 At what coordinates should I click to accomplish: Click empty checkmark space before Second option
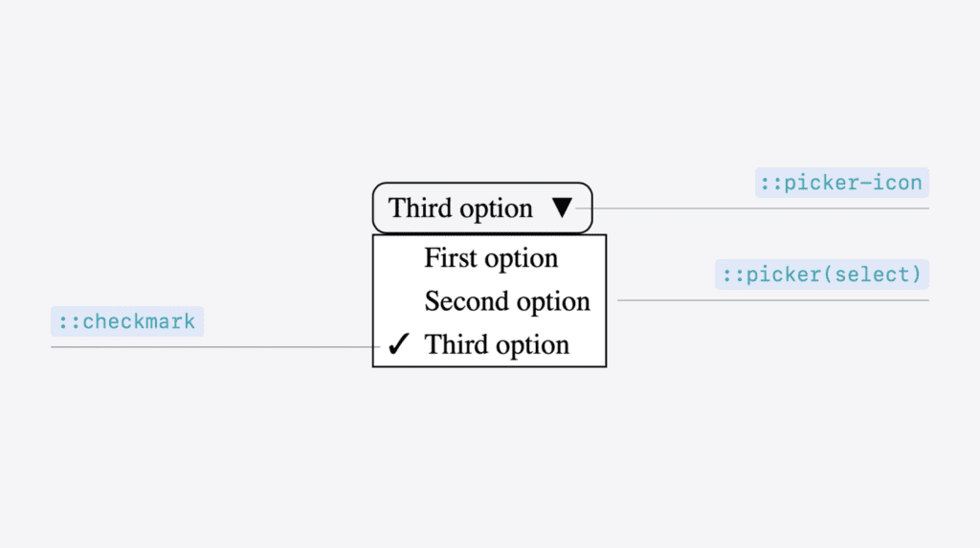[399, 300]
